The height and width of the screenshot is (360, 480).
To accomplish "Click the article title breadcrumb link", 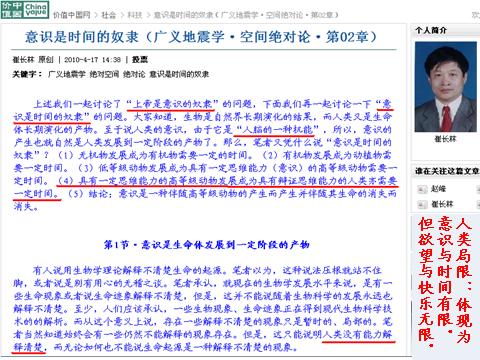I will [246, 15].
